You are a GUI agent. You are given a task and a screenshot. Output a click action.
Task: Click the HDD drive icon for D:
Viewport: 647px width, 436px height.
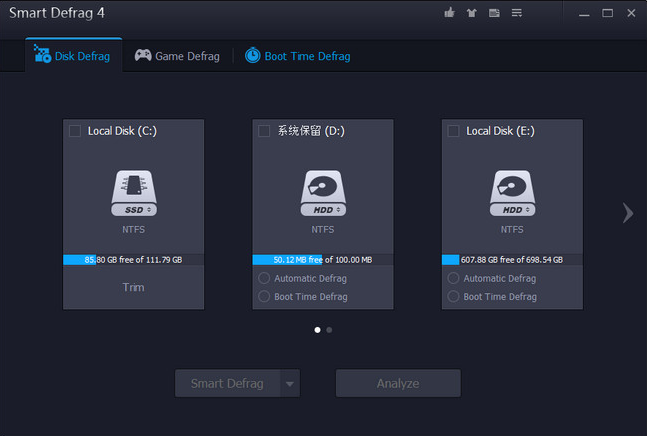(x=323, y=193)
